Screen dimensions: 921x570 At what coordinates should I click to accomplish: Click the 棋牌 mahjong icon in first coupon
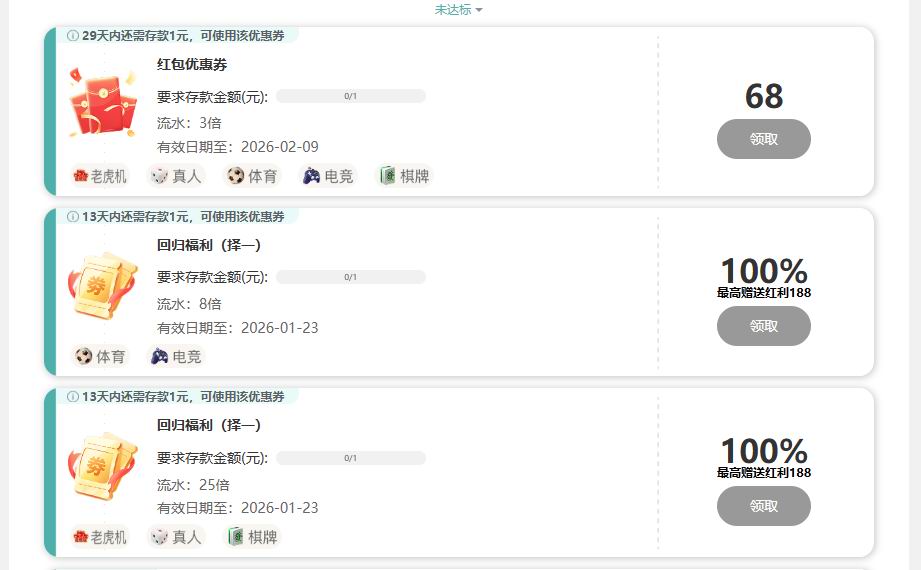tap(387, 176)
